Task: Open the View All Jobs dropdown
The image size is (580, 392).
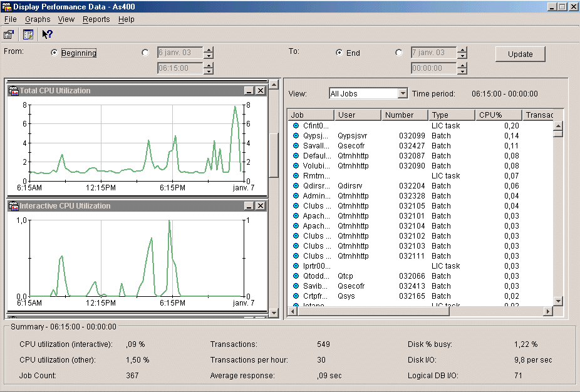Action: (x=403, y=93)
